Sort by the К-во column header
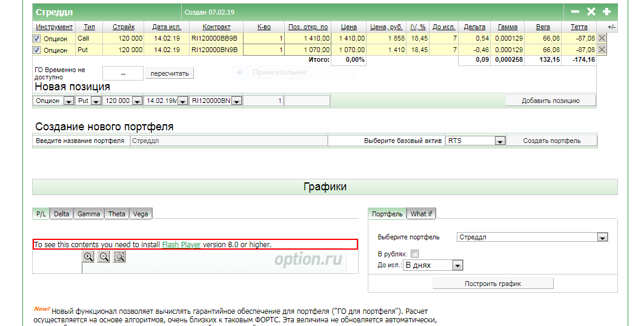This screenshot has height=326, width=644. 264,27
